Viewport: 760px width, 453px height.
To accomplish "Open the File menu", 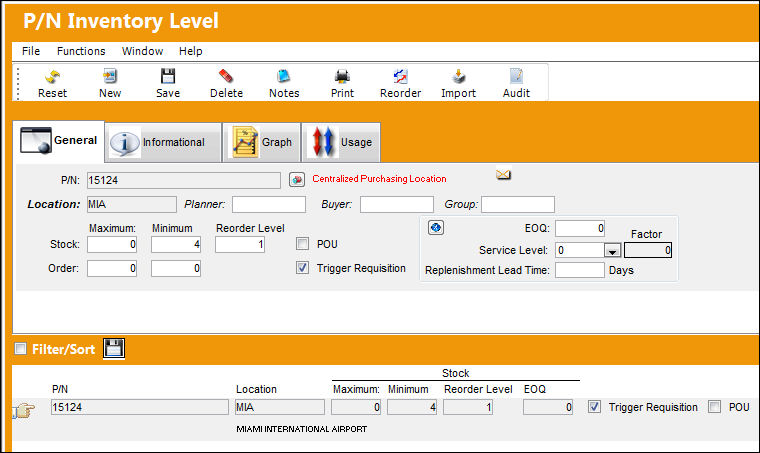I will tap(31, 51).
